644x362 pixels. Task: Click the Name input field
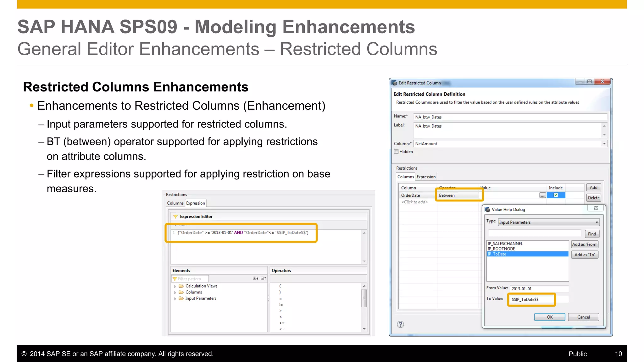(x=510, y=117)
